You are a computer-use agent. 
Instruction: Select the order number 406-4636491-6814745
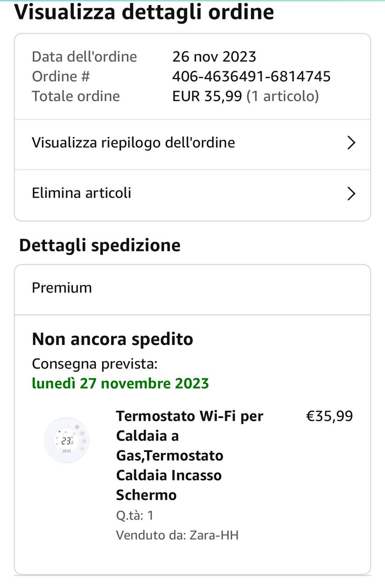coord(251,76)
